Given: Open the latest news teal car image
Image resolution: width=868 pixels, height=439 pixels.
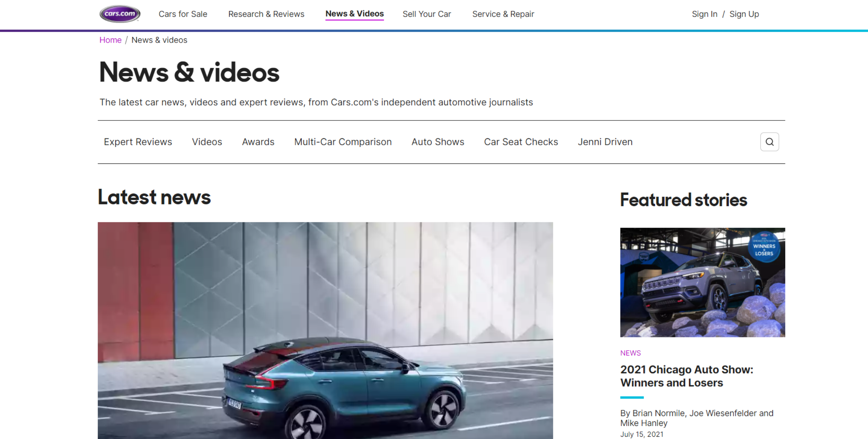Looking at the screenshot, I should (325, 330).
